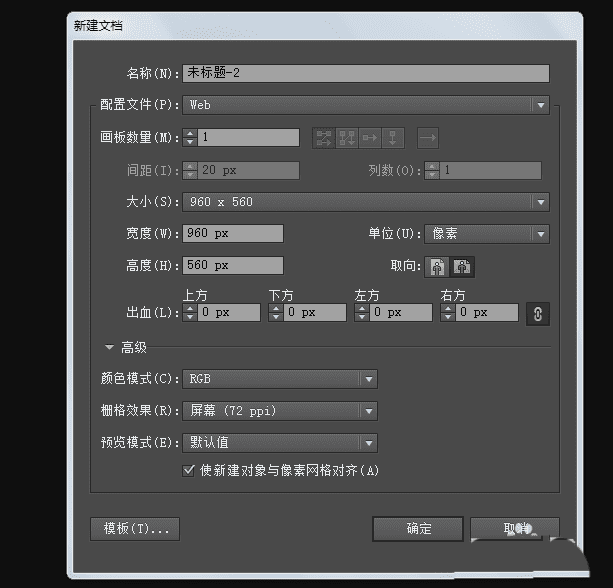Click the 左方 left bleed field

pos(401,312)
